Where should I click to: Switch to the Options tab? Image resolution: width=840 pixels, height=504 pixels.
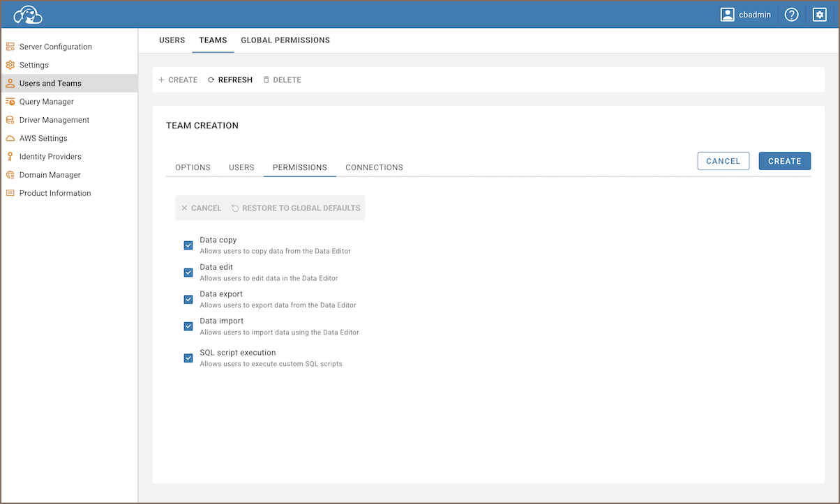pos(193,168)
